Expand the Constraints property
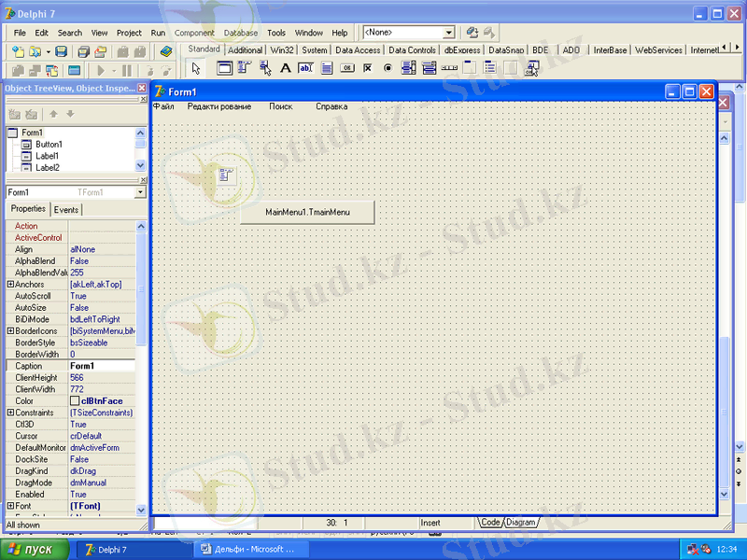The width and height of the screenshot is (747, 560). [10, 413]
